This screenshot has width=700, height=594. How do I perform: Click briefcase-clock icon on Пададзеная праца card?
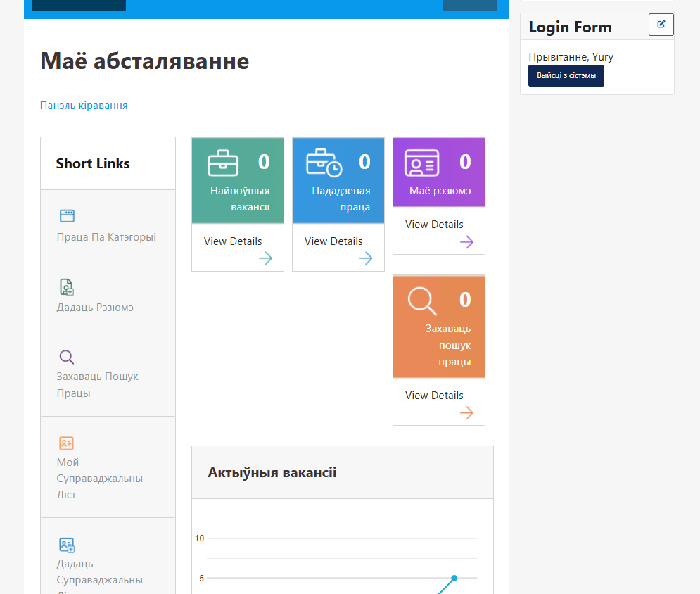click(324, 163)
